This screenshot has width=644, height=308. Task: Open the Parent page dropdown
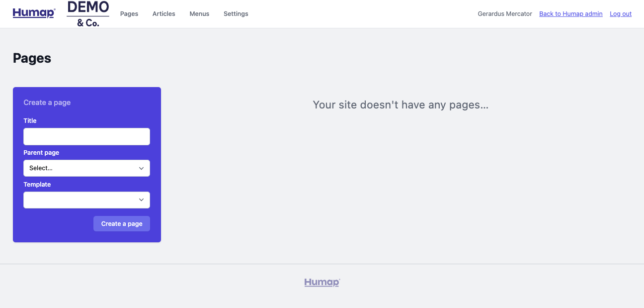pyautogui.click(x=86, y=168)
